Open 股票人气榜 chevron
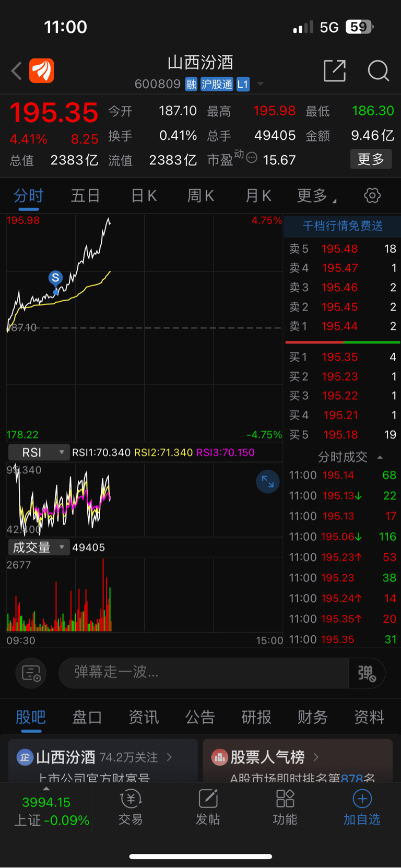This screenshot has width=401, height=868. click(x=316, y=757)
